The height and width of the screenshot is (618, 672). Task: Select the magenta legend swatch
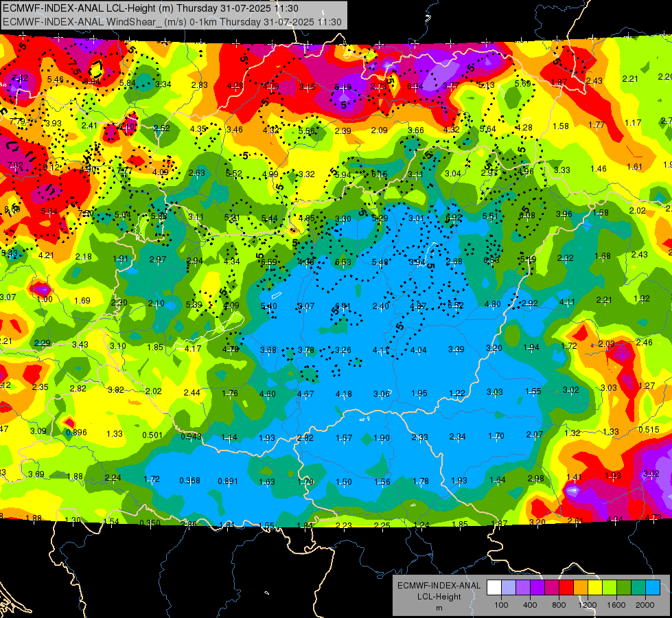click(x=552, y=588)
